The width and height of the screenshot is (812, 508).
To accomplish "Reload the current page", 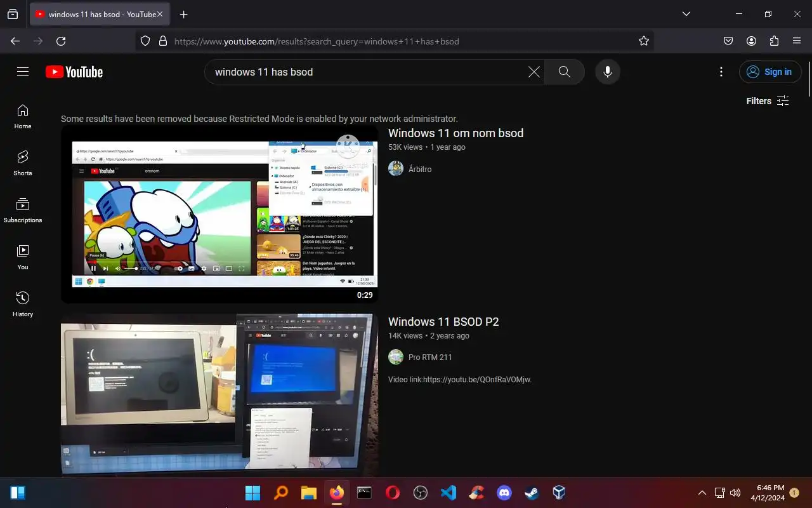I will tap(61, 41).
